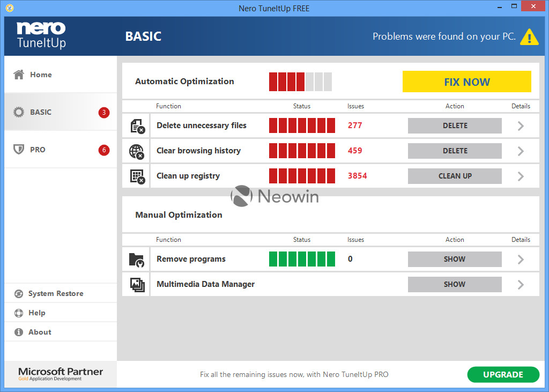Click the Fix all remaining issues text

tap(294, 374)
